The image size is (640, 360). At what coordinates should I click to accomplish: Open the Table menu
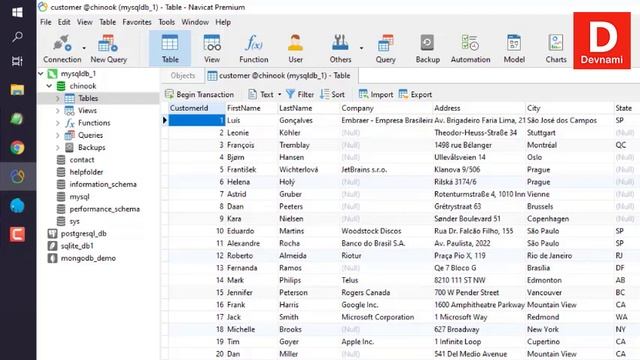tap(107, 22)
